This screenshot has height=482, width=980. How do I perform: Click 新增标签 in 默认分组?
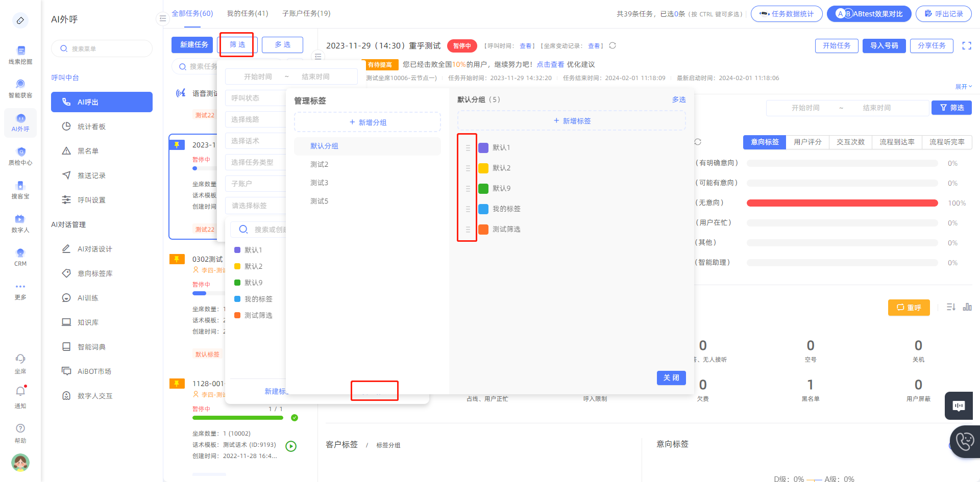[572, 121]
